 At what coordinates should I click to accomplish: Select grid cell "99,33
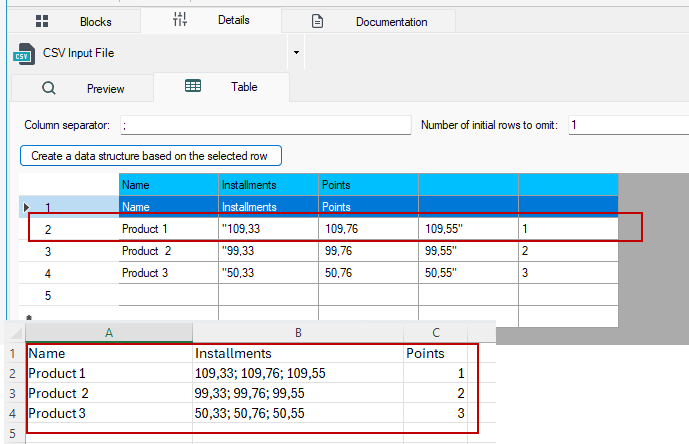[x=268, y=251]
